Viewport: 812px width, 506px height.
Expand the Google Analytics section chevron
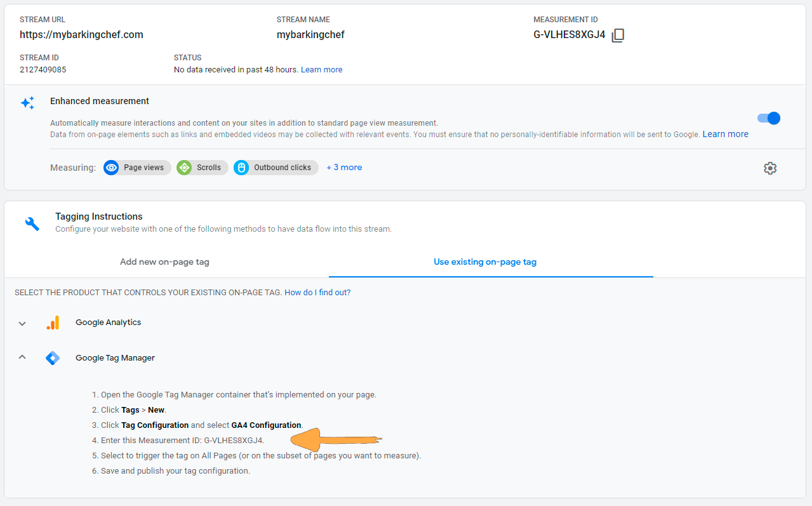click(22, 323)
